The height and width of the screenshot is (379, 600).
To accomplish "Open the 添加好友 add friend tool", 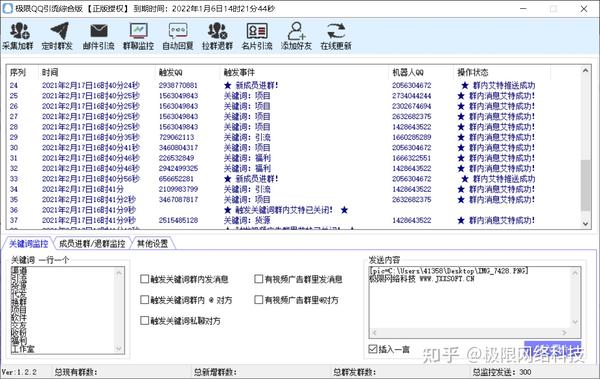I will coord(297,36).
